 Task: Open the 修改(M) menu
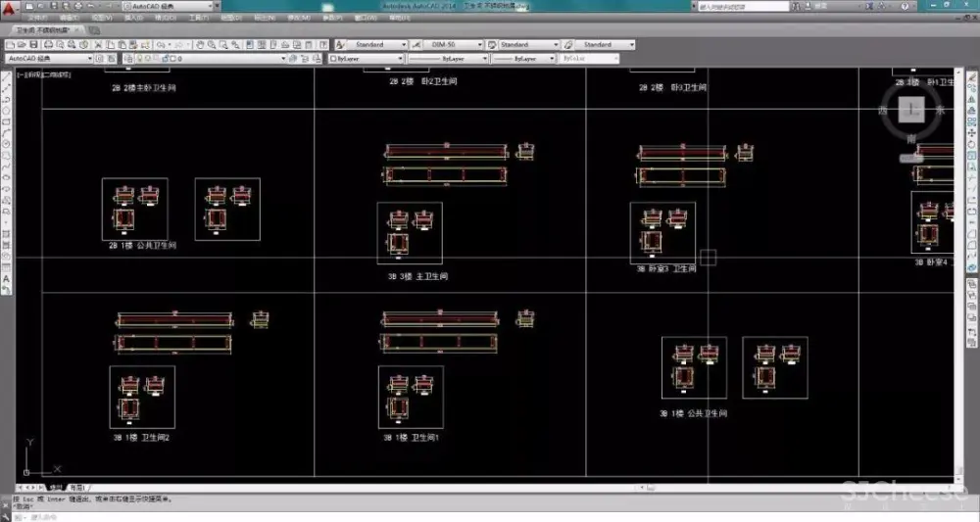(x=299, y=18)
